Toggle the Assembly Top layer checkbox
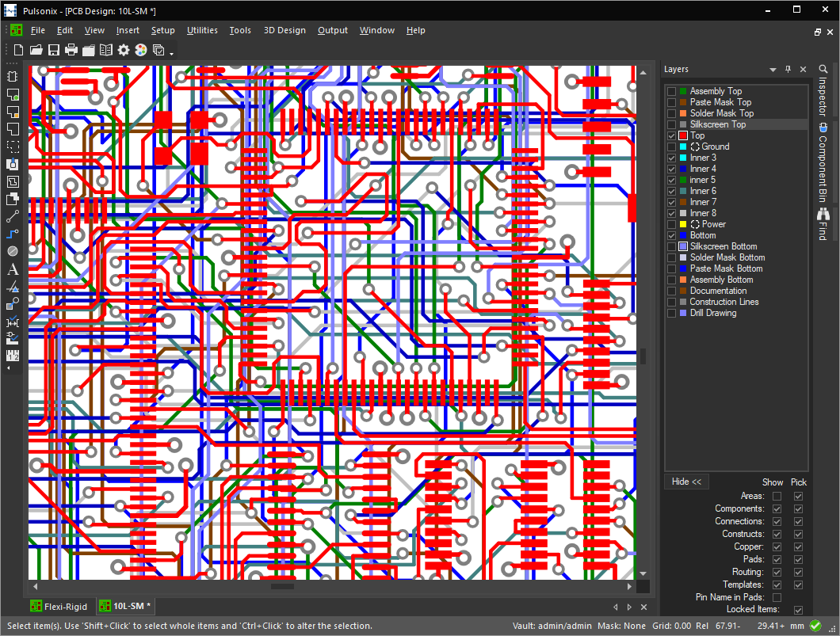The image size is (840, 636). pos(671,92)
